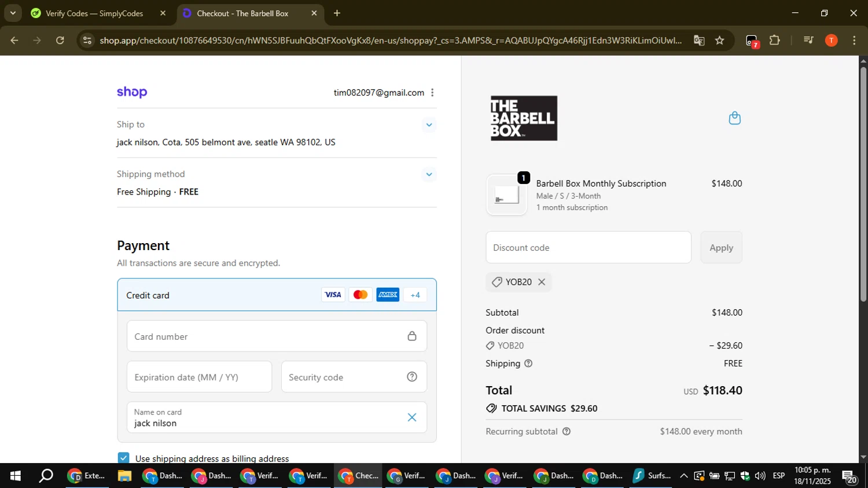Show hidden system tray icons

pyautogui.click(x=684, y=476)
